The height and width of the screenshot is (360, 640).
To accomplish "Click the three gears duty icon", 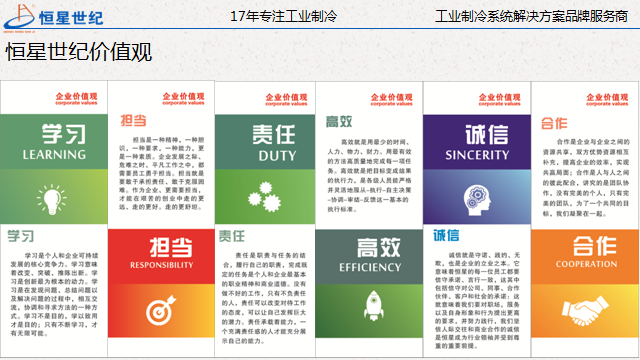I will pos(264,197).
